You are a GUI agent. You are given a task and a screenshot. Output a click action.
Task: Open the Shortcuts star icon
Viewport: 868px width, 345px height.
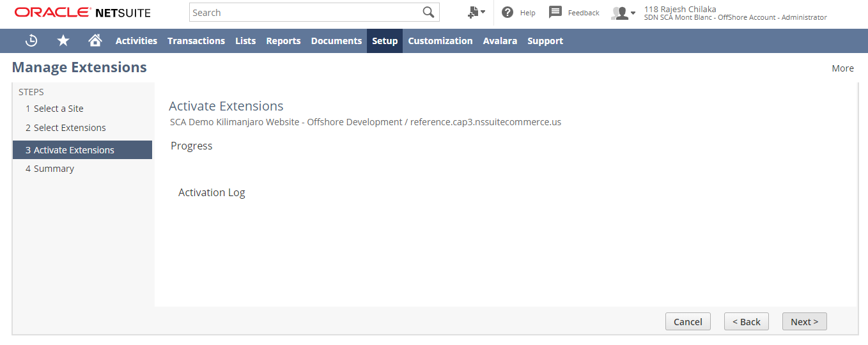[63, 41]
